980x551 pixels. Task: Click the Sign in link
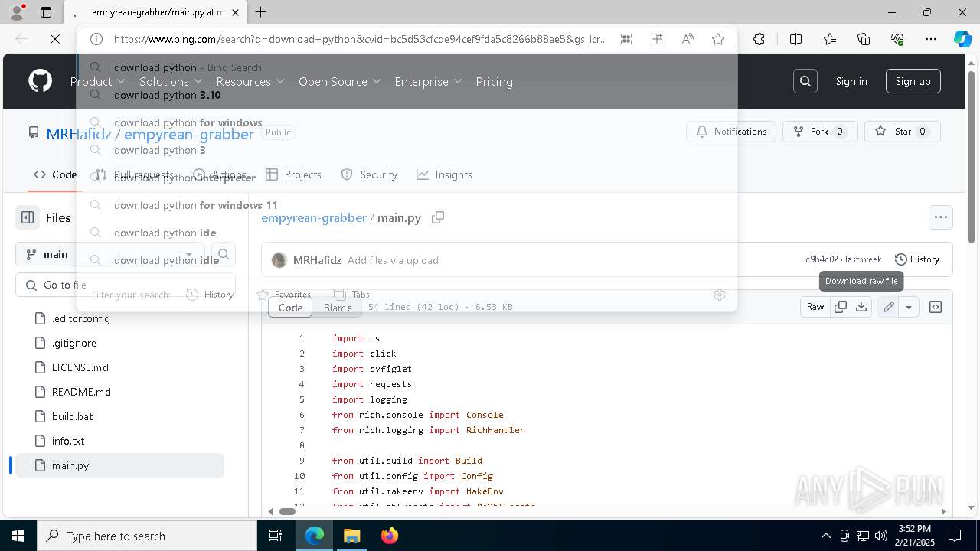point(851,81)
